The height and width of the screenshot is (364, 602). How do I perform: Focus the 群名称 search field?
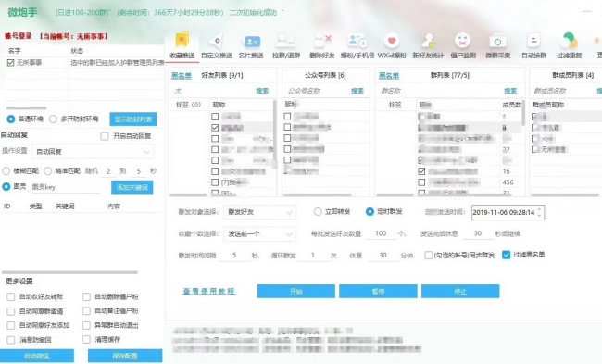pos(440,91)
